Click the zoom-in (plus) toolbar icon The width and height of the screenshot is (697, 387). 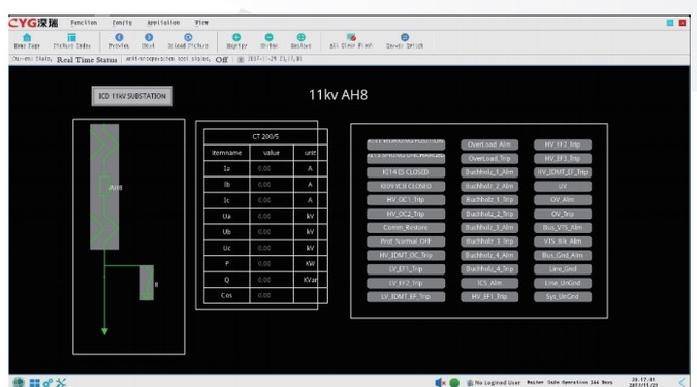(x=236, y=41)
